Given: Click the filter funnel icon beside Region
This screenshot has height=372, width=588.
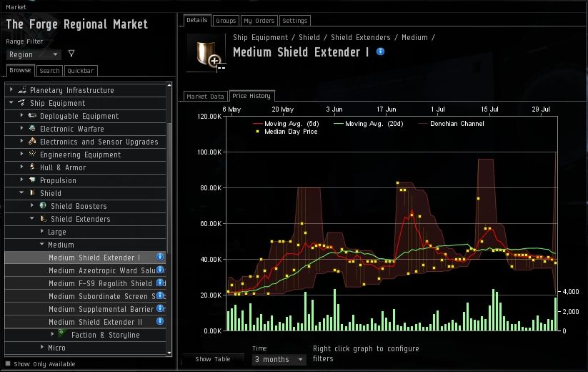Looking at the screenshot, I should click(x=71, y=54).
